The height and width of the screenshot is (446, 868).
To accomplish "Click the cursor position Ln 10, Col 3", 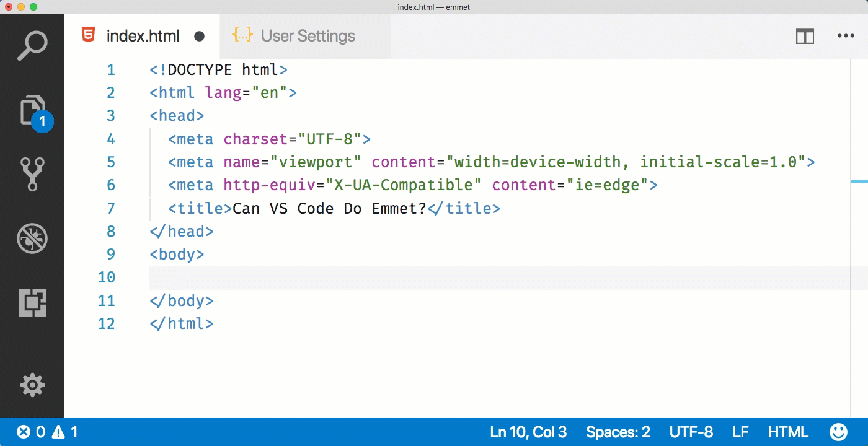I will click(528, 432).
